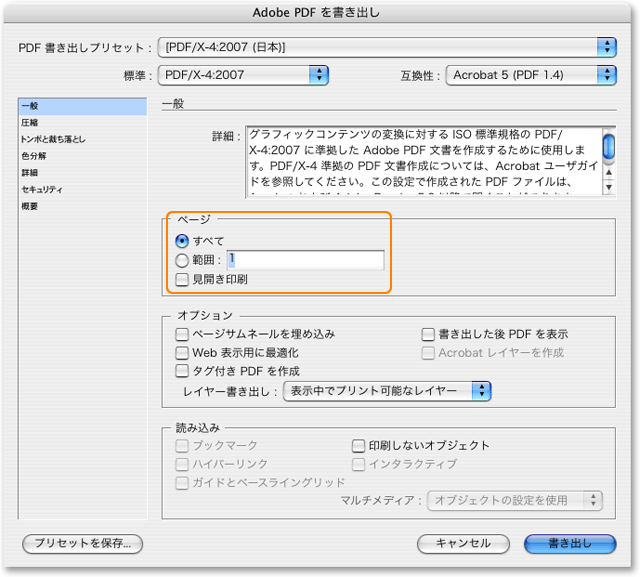640x577 pixels.
Task: Select 圧縮 in the left category list
Action: pyautogui.click(x=30, y=122)
